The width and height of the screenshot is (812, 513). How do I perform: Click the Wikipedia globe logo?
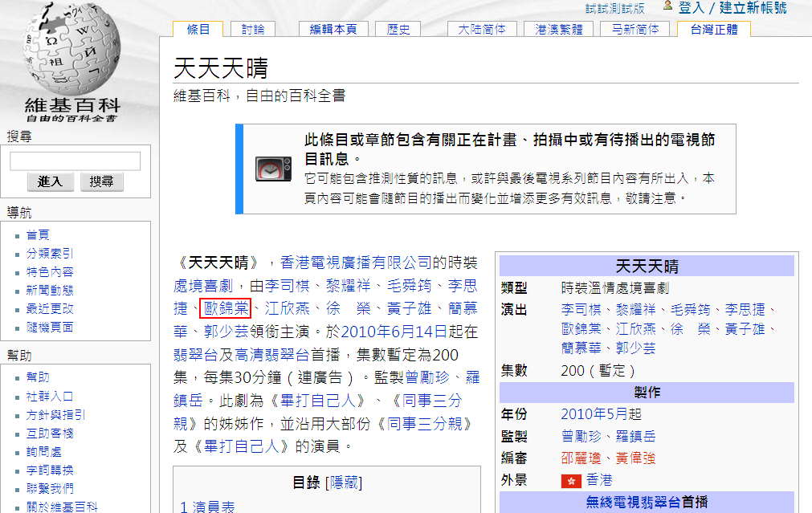click(71, 49)
